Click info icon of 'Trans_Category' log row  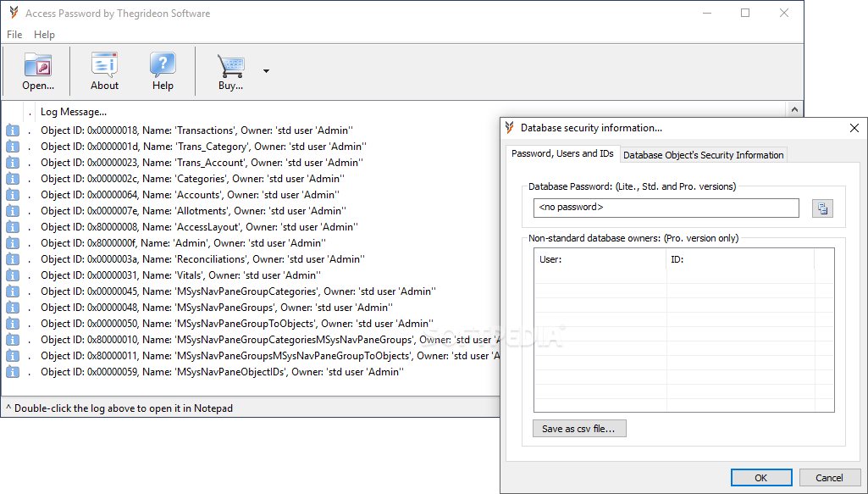click(13, 147)
